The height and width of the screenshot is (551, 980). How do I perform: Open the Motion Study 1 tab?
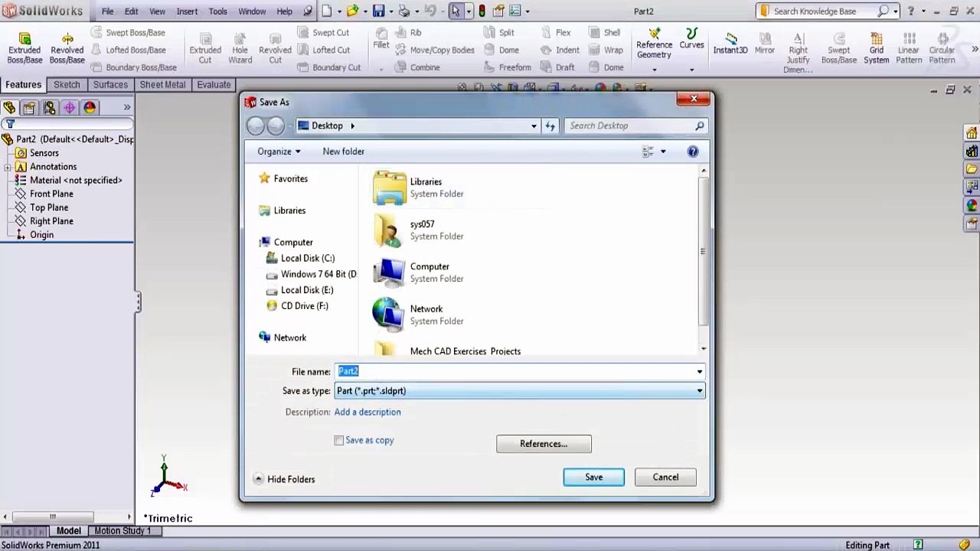(122, 531)
